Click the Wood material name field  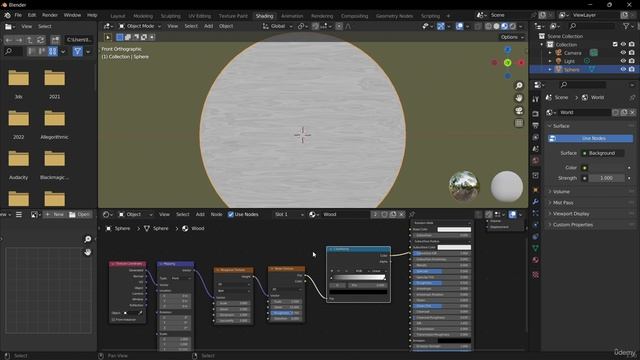click(x=345, y=214)
